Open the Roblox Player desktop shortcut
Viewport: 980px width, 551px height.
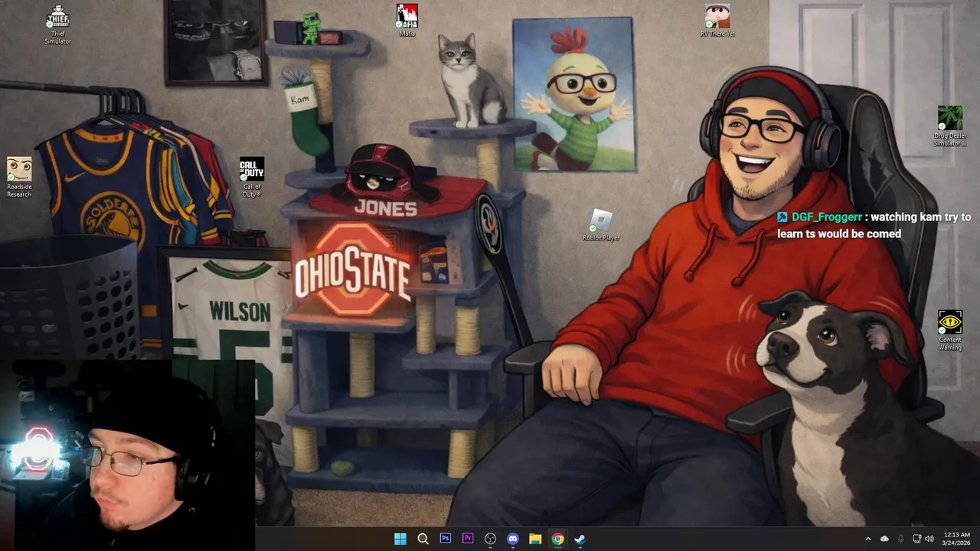click(x=601, y=226)
